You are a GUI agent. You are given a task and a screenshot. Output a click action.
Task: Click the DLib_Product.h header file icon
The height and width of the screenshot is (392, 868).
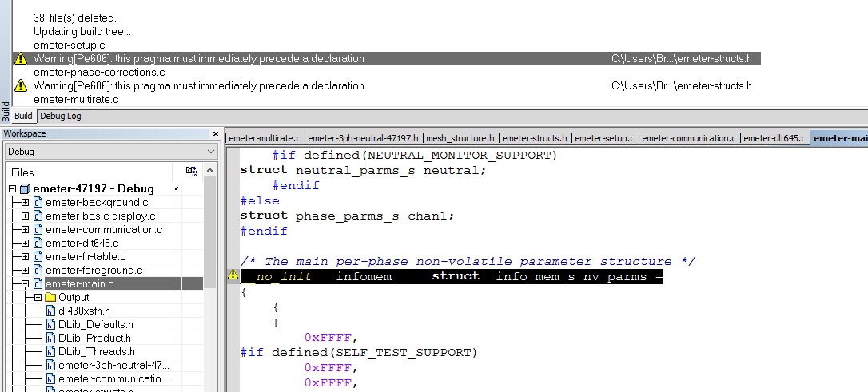50,338
